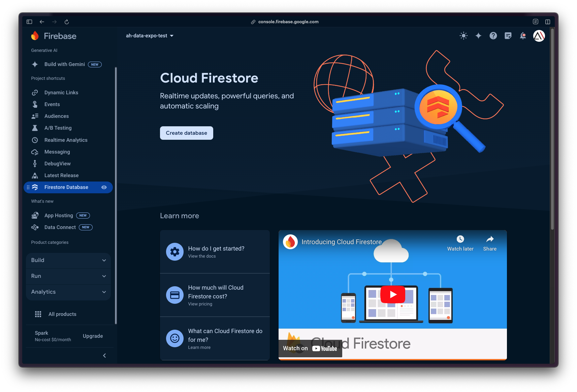This screenshot has height=392, width=577.
Task: Click the main page vertical scrollbar
Action: click(552, 129)
